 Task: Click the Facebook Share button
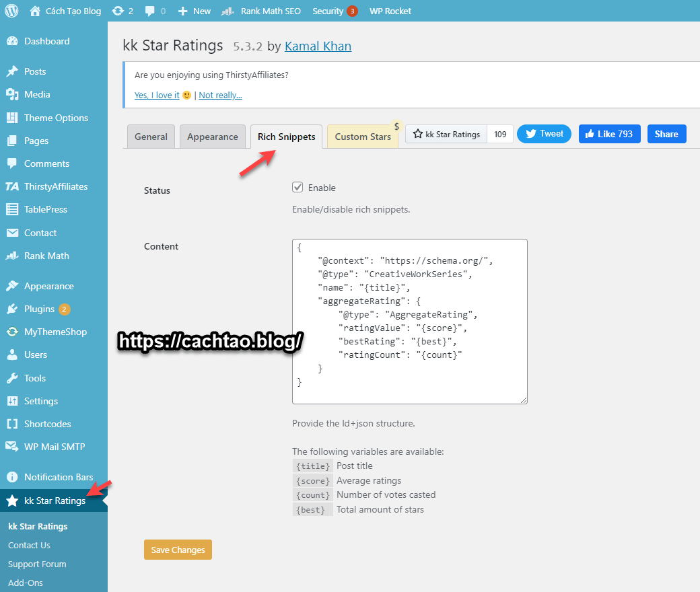(x=666, y=134)
